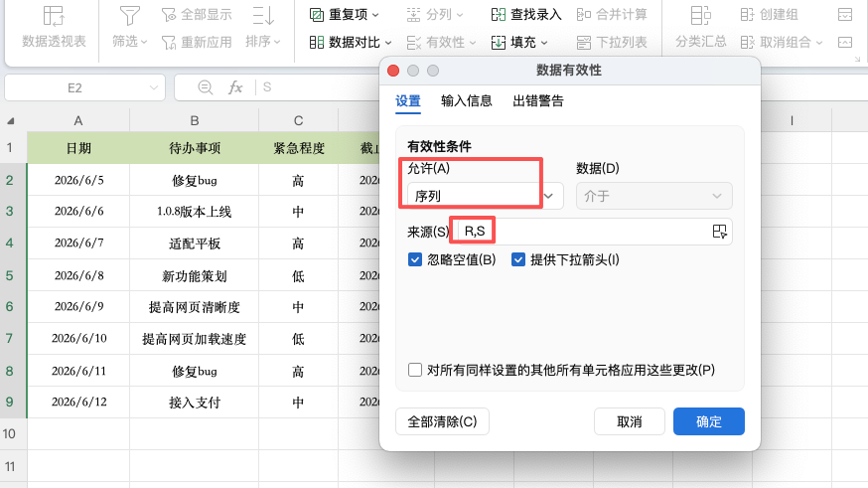Select column I header
Image resolution: width=868 pixels, height=488 pixels.
click(x=792, y=120)
